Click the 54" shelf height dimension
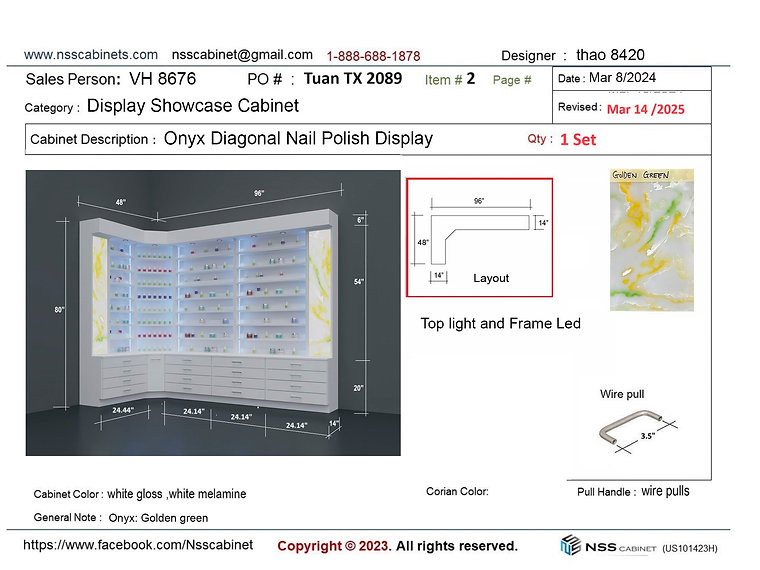 pyautogui.click(x=358, y=282)
